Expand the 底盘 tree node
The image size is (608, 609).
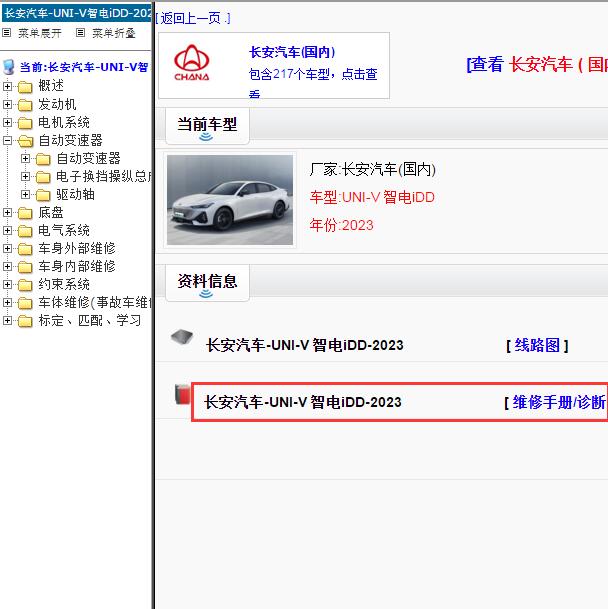tap(7, 212)
